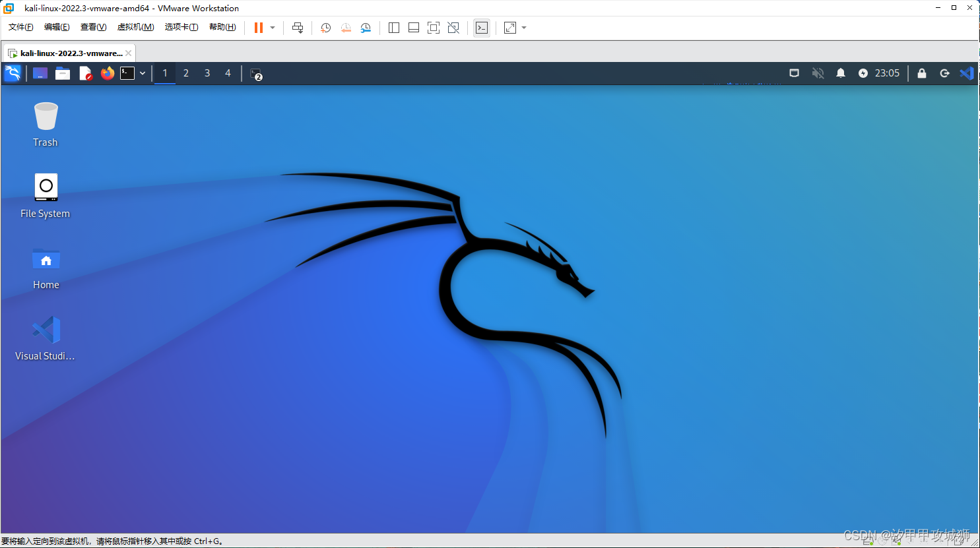Select the File System desktop icon

46,195
